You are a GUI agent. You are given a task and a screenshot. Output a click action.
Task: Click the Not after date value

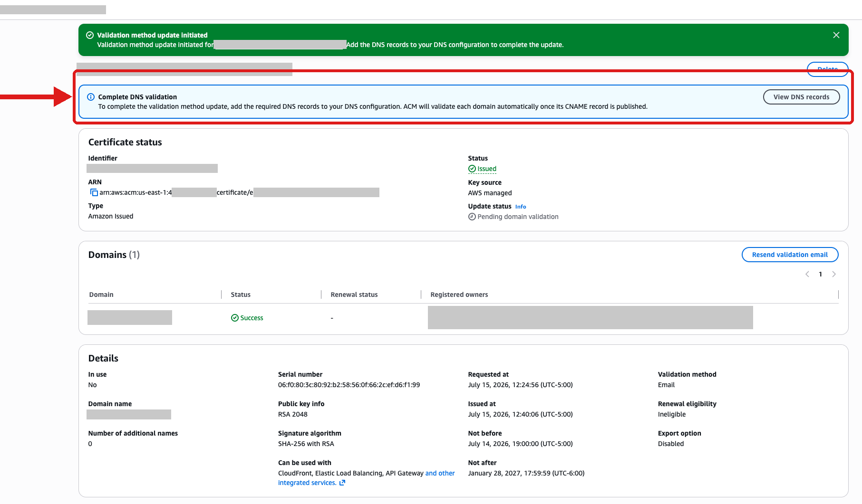tap(526, 473)
